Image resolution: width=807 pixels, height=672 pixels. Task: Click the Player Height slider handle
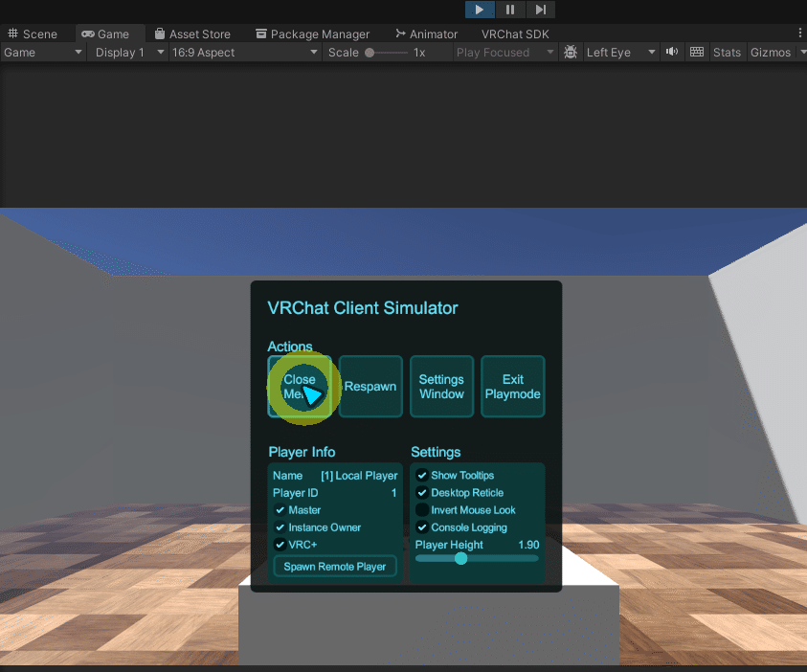461,558
